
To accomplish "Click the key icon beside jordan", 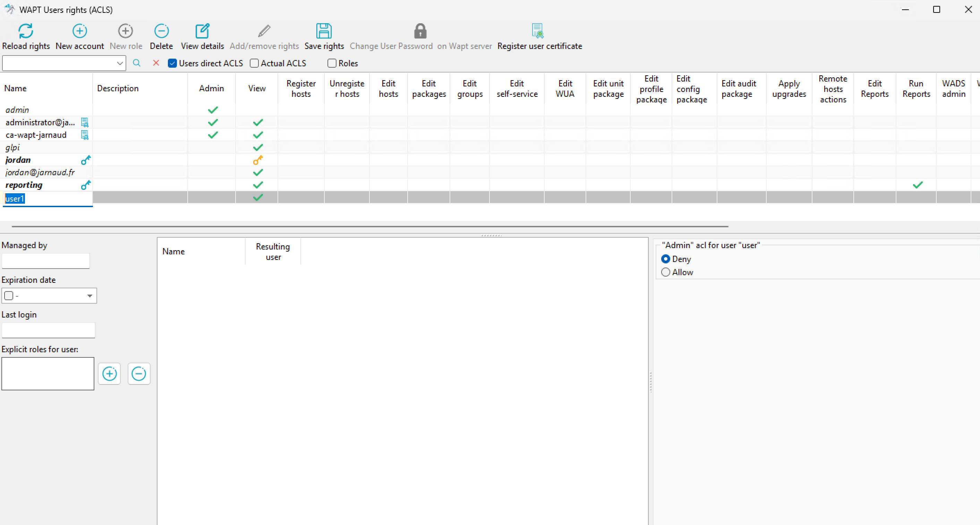I will [x=86, y=160].
